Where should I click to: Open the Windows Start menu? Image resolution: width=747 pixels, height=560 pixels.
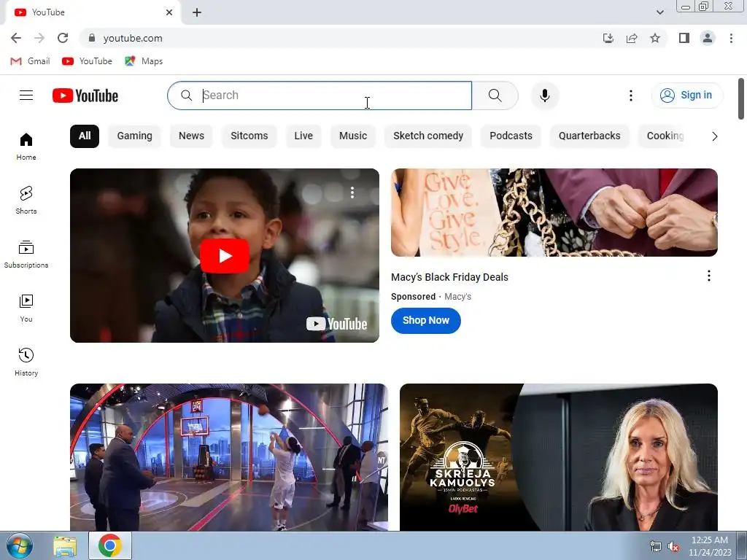19,545
